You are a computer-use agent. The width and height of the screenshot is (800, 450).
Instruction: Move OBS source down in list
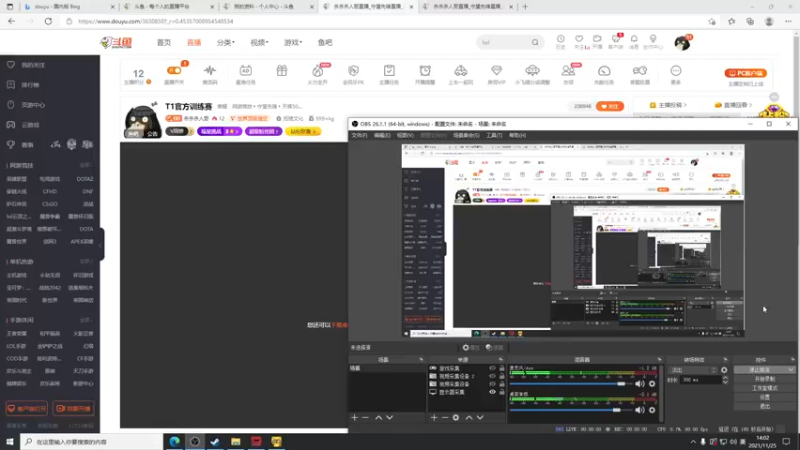point(480,417)
